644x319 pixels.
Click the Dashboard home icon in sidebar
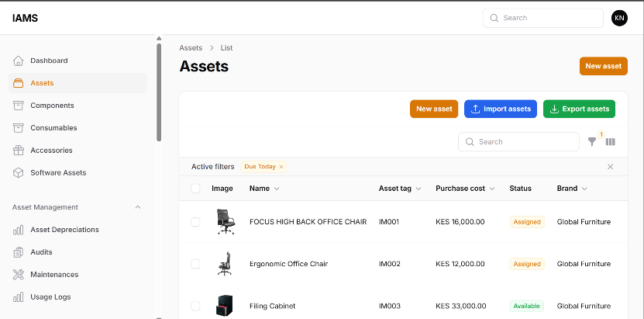[x=19, y=61]
